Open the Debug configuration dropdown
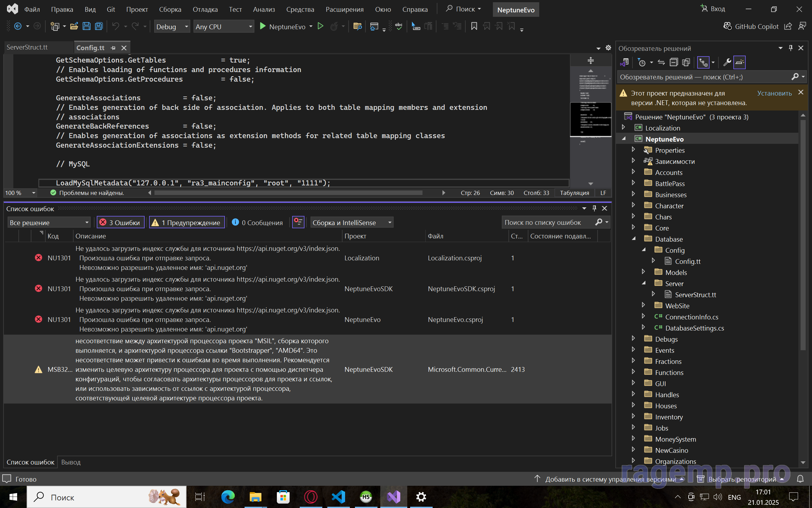Viewport: 812px width, 508px height. point(172,27)
